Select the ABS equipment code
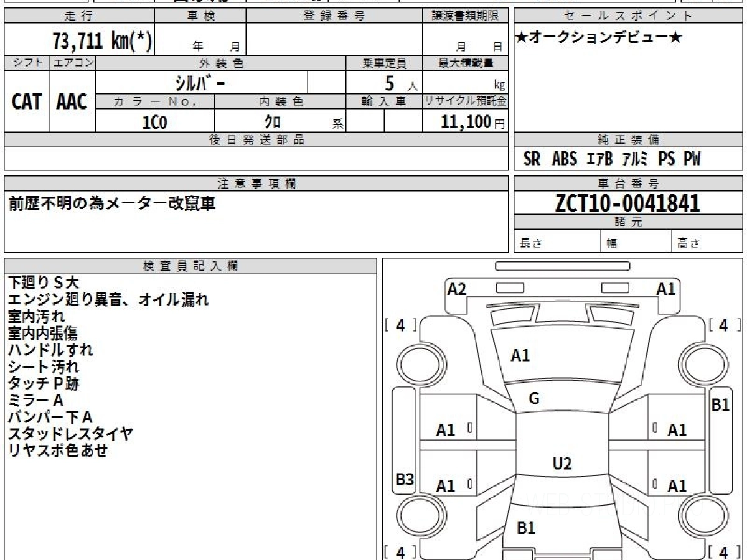The width and height of the screenshot is (747, 560). [x=564, y=159]
